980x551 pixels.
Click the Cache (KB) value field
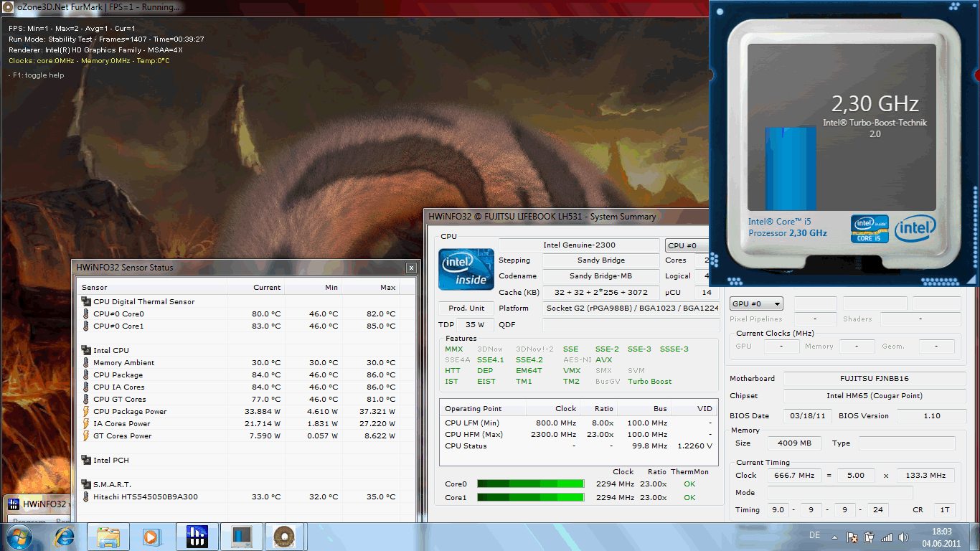click(x=601, y=292)
